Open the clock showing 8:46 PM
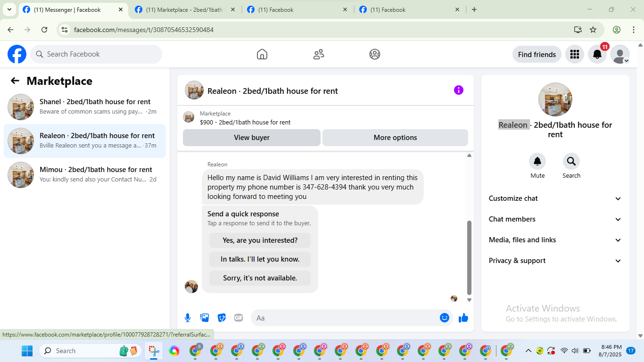This screenshot has height=362, width=644. pyautogui.click(x=611, y=351)
